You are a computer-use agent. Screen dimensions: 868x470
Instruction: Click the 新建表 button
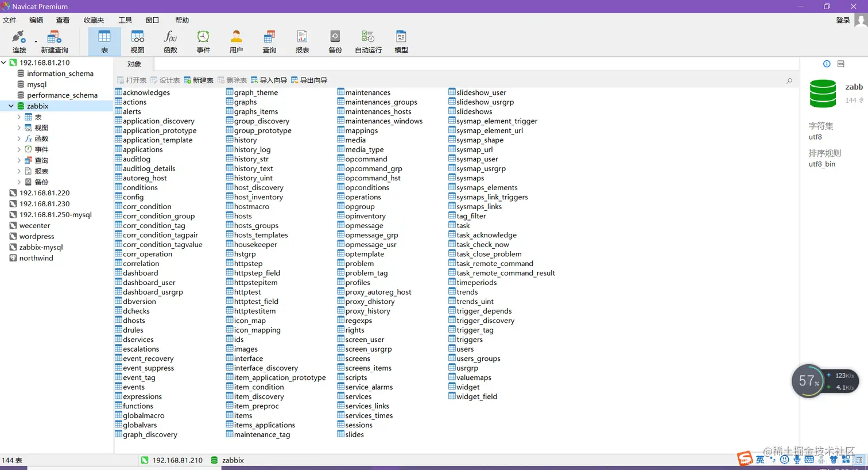(199, 80)
